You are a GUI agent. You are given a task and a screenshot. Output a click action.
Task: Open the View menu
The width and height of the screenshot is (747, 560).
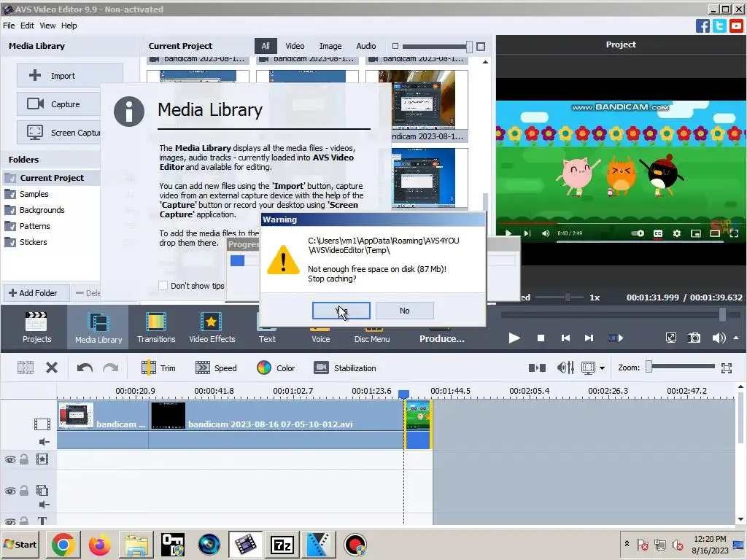(x=47, y=26)
